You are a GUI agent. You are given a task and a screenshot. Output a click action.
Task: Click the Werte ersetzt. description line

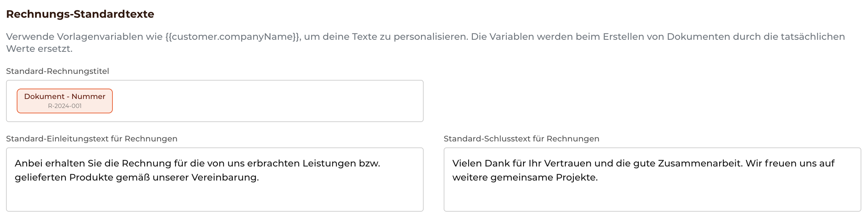click(x=39, y=48)
